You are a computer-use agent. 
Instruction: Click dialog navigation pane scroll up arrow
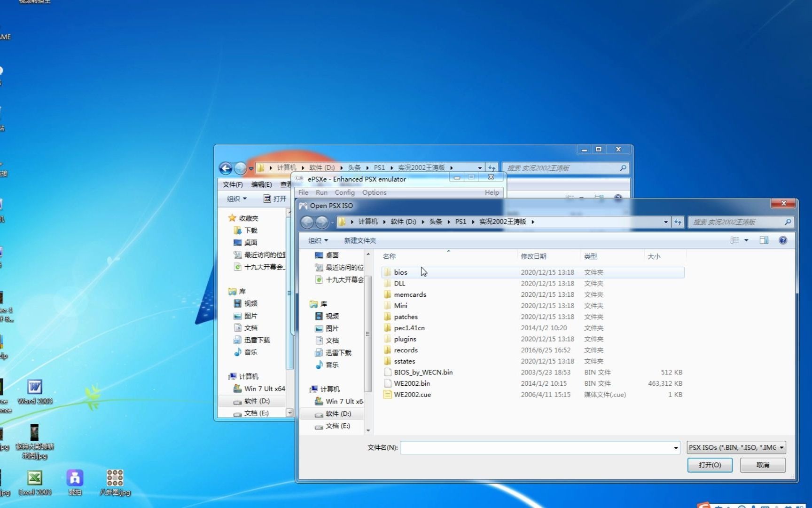coord(368,254)
